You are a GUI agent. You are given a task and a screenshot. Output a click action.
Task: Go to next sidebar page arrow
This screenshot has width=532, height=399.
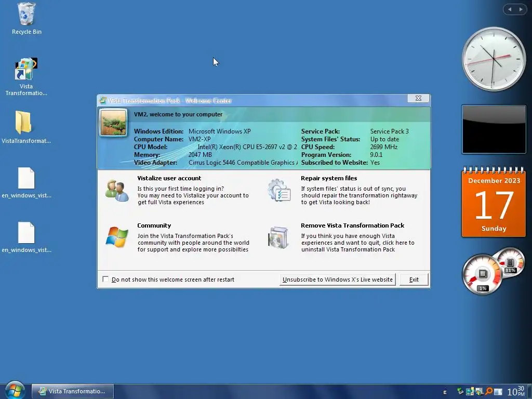pyautogui.click(x=521, y=9)
